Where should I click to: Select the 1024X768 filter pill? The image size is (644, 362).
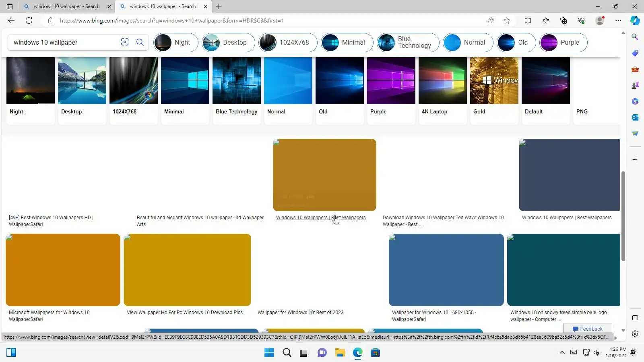click(288, 43)
